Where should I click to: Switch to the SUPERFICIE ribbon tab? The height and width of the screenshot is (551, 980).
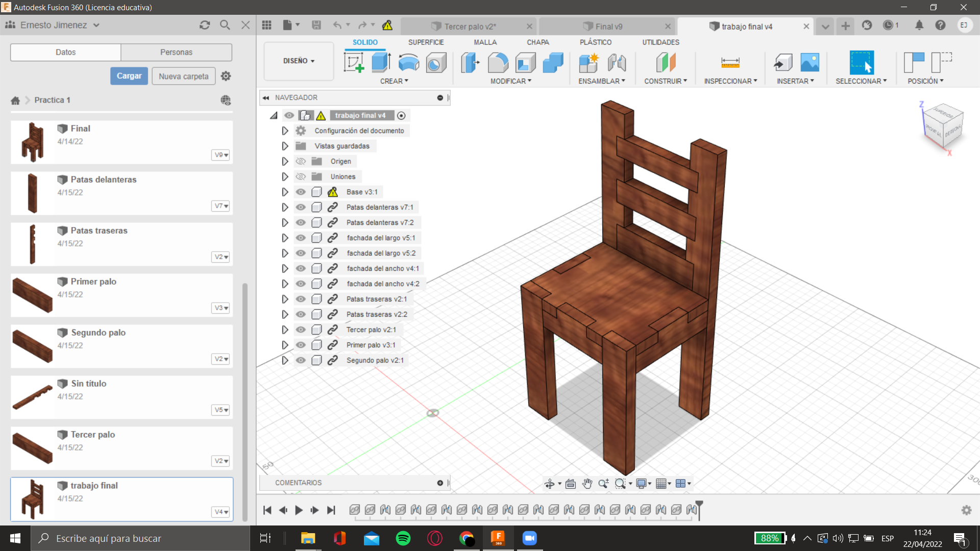pyautogui.click(x=426, y=42)
